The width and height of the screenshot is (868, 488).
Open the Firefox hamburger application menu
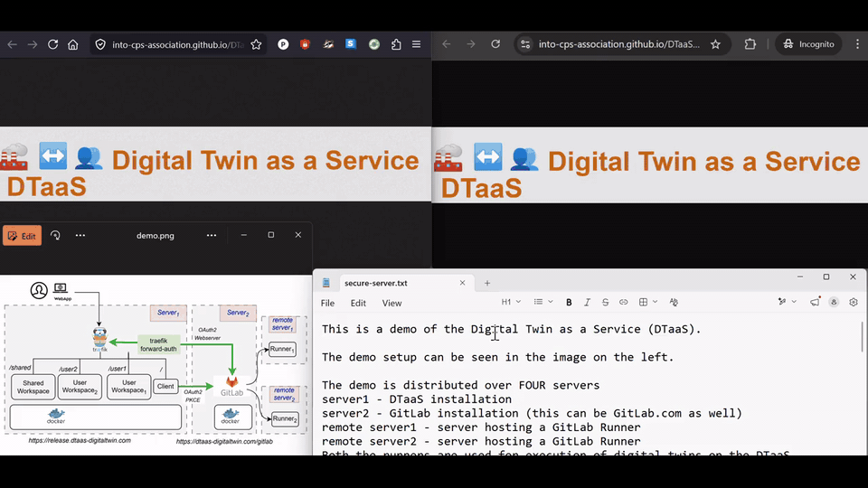point(416,44)
